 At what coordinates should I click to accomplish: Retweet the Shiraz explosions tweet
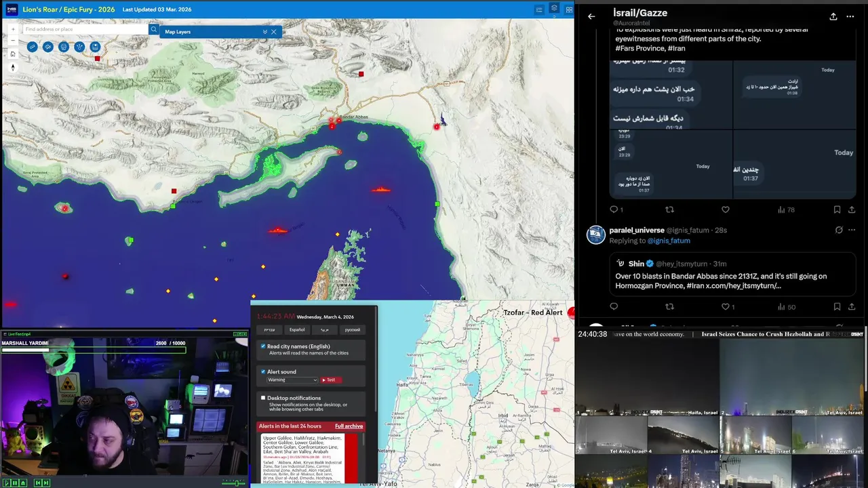669,209
